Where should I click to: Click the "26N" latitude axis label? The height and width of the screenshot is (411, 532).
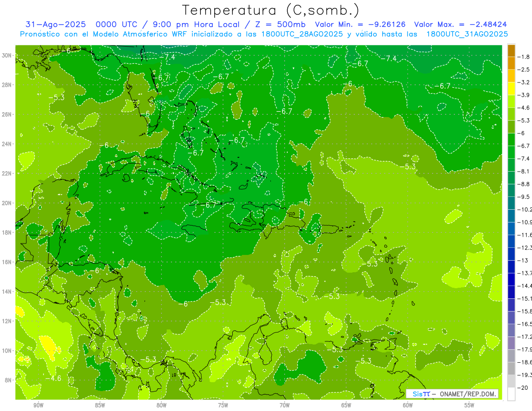coord(7,114)
